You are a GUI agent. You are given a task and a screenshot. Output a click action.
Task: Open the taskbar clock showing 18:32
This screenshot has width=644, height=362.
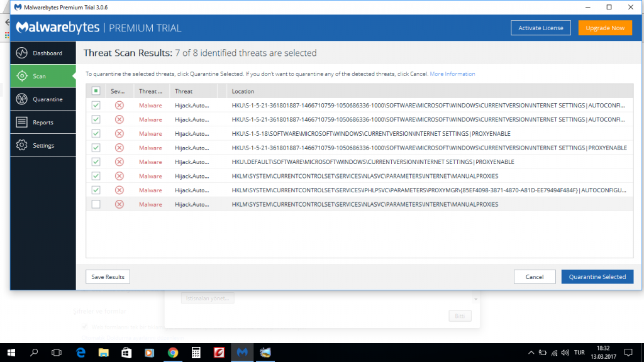604,353
